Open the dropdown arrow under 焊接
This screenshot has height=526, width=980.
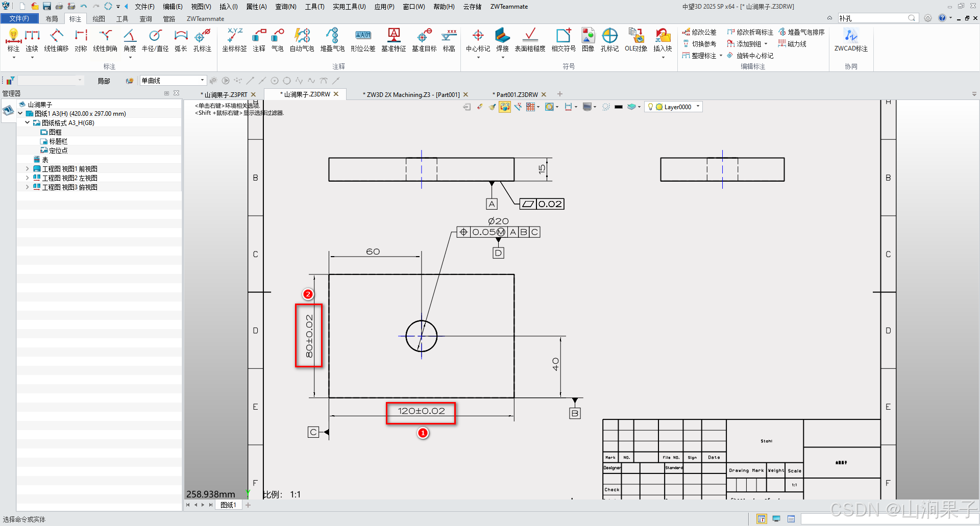coord(503,58)
